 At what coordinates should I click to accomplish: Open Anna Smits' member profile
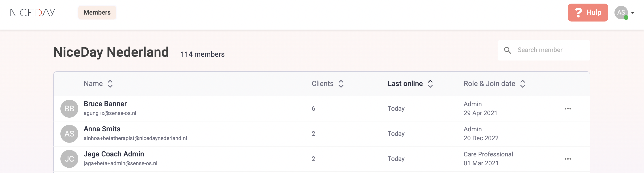pos(102,129)
